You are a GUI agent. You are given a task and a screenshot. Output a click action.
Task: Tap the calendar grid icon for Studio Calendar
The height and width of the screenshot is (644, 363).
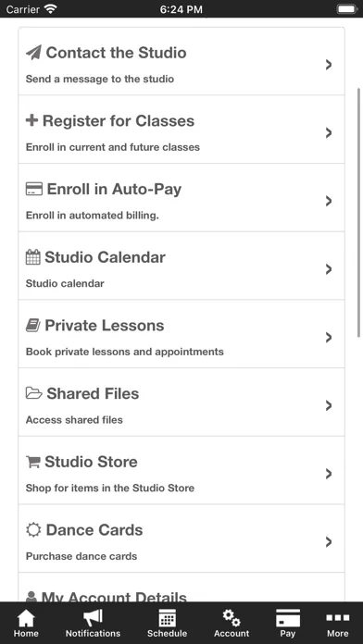click(33, 257)
